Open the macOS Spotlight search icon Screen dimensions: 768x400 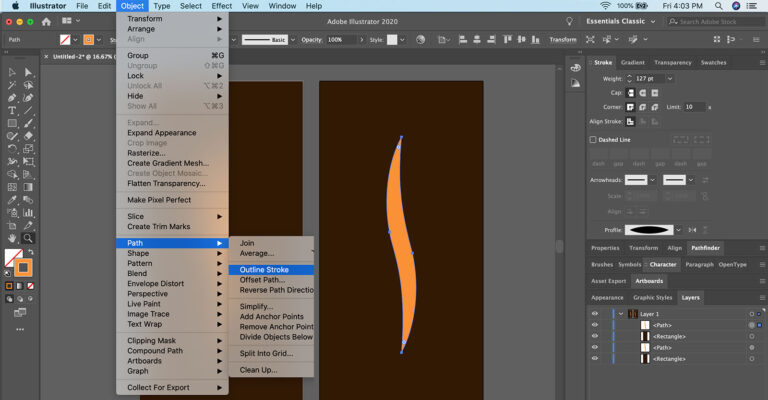(x=719, y=6)
